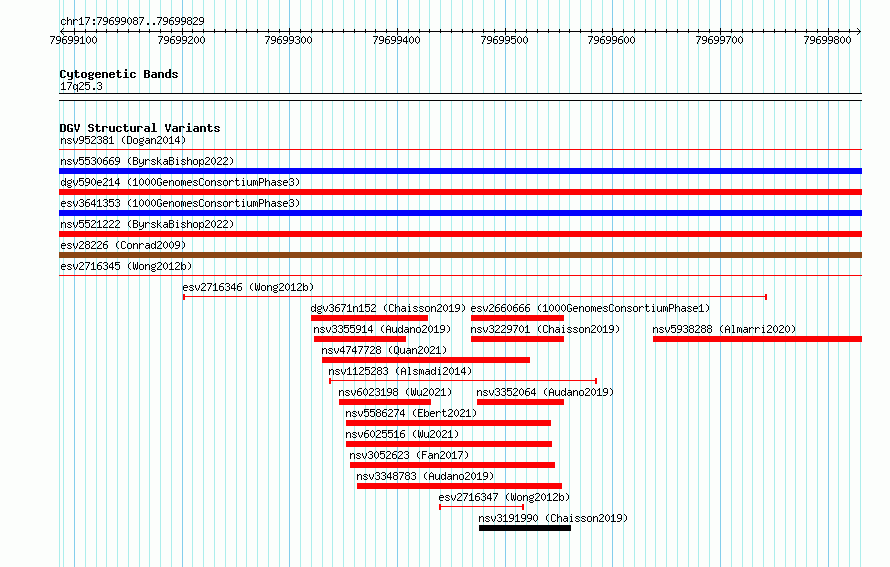
Task: Click the red bar under nsv6025516
Action: coord(449,444)
